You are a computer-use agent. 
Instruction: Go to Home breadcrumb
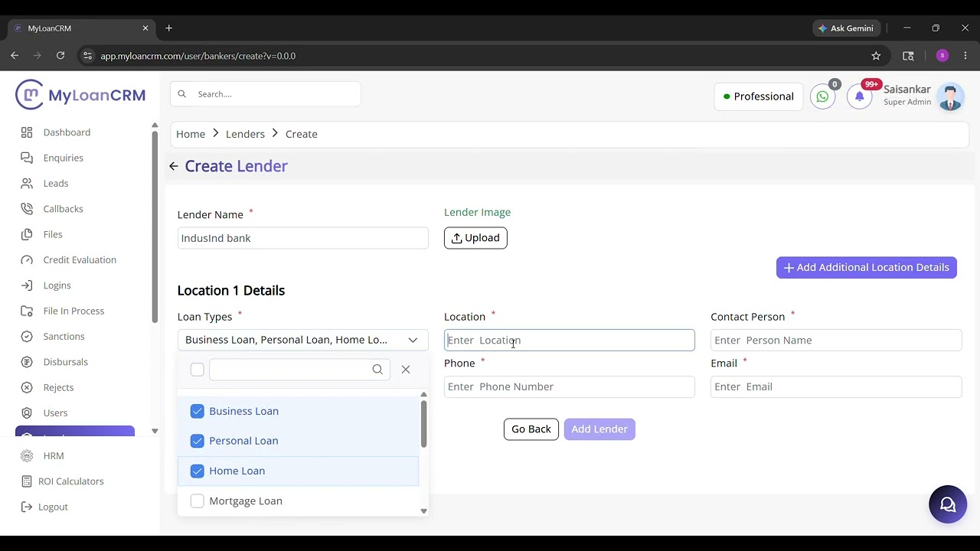coord(191,134)
